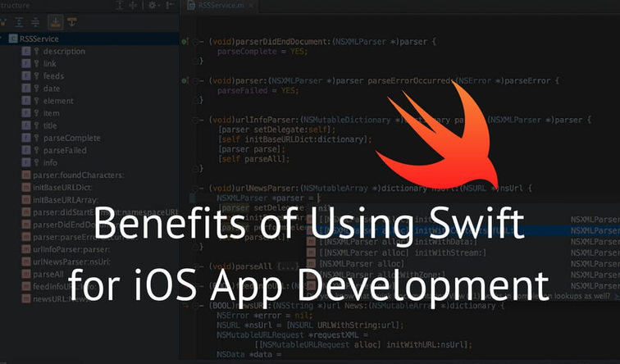Collapse the parser:parseErrorOccurred method fold
The width and height of the screenshot is (620, 364).
click(x=195, y=80)
